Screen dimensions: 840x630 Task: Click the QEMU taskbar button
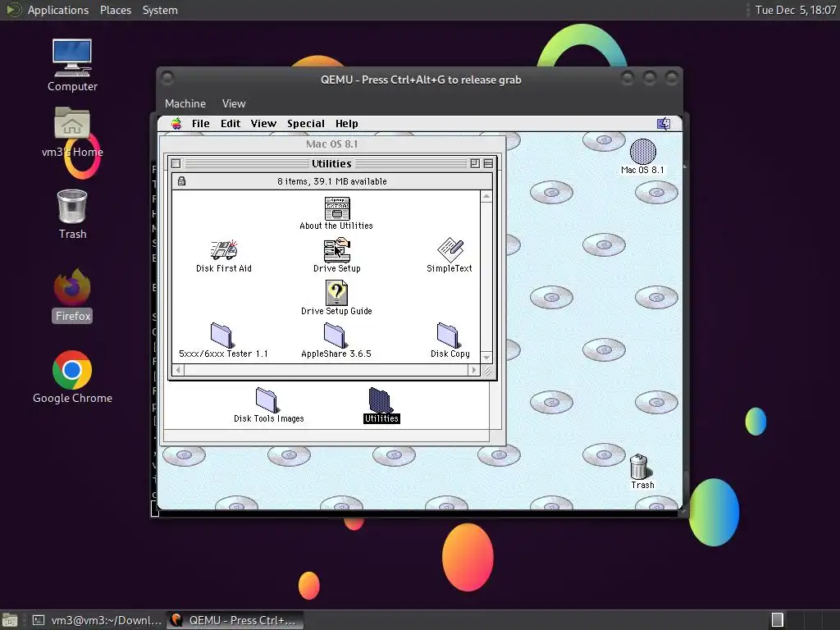point(235,620)
